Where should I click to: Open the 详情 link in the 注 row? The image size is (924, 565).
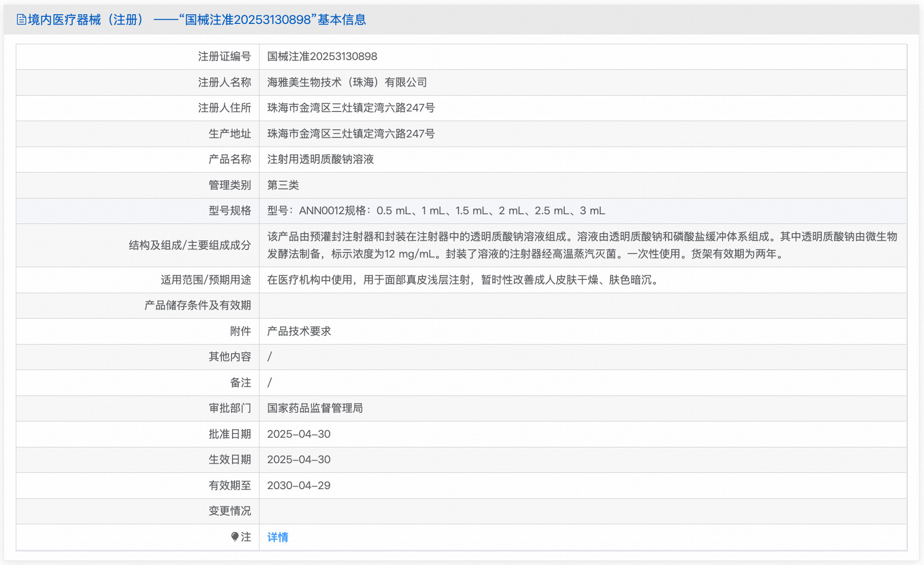pyautogui.click(x=277, y=537)
